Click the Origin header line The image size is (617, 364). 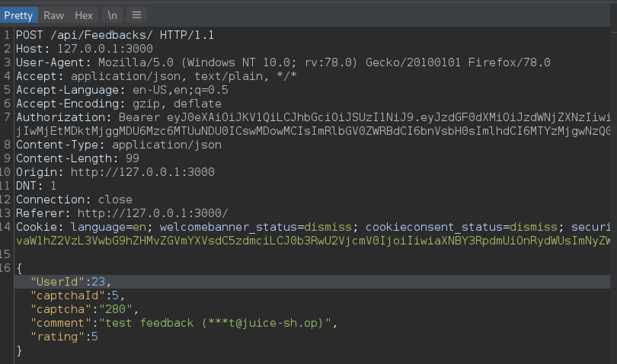(115, 172)
